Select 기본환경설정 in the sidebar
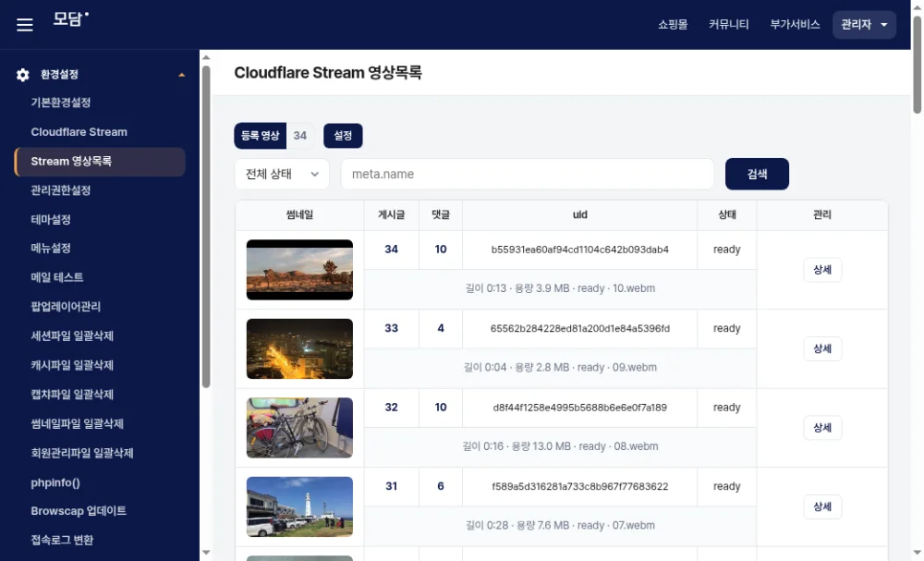Screen dimensions: 924x561 61,103
